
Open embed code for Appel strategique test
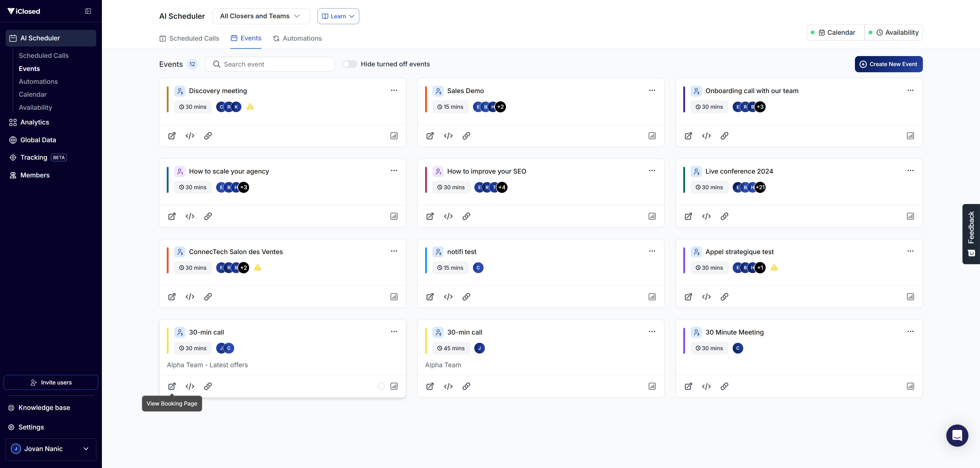coord(706,297)
